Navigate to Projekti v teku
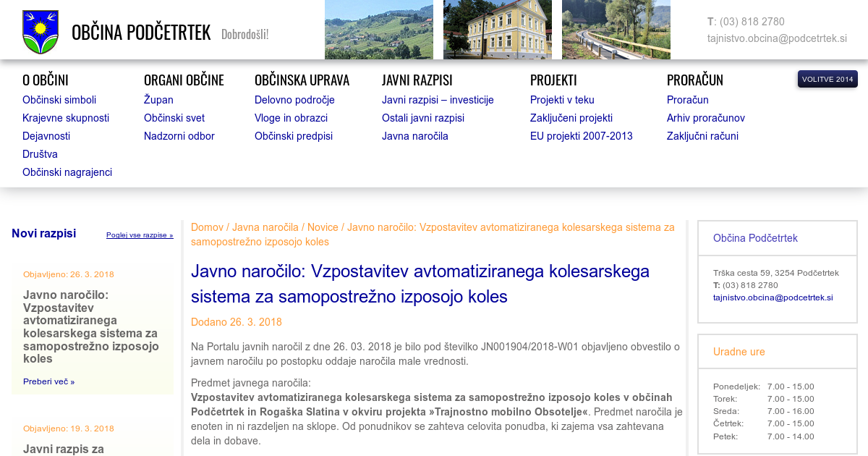 coord(562,100)
